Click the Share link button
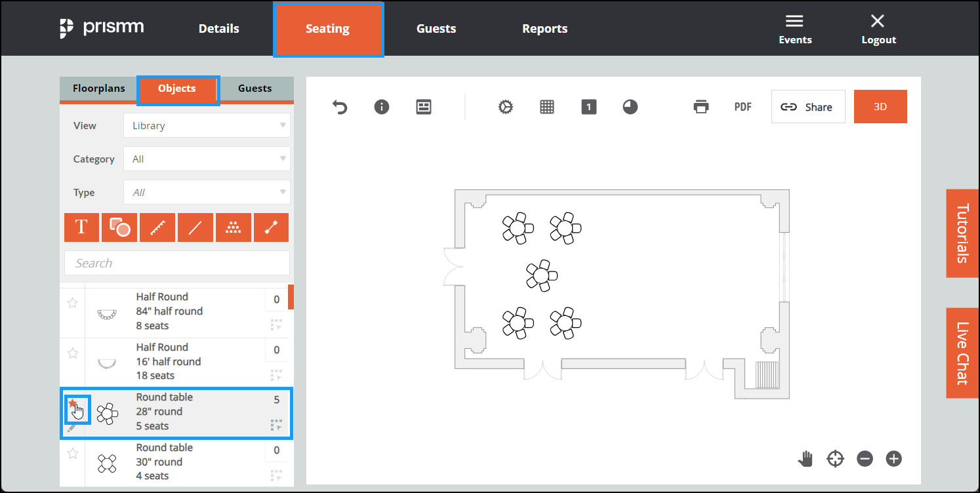This screenshot has width=980, height=493. (x=808, y=107)
